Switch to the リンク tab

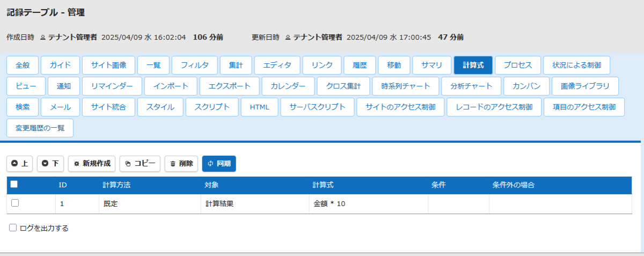(x=322, y=65)
